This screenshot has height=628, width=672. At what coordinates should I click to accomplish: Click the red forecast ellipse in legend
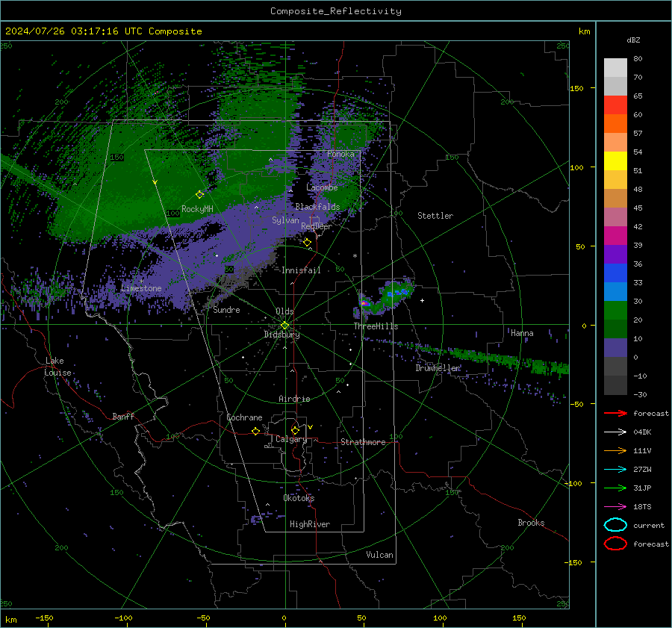point(615,544)
